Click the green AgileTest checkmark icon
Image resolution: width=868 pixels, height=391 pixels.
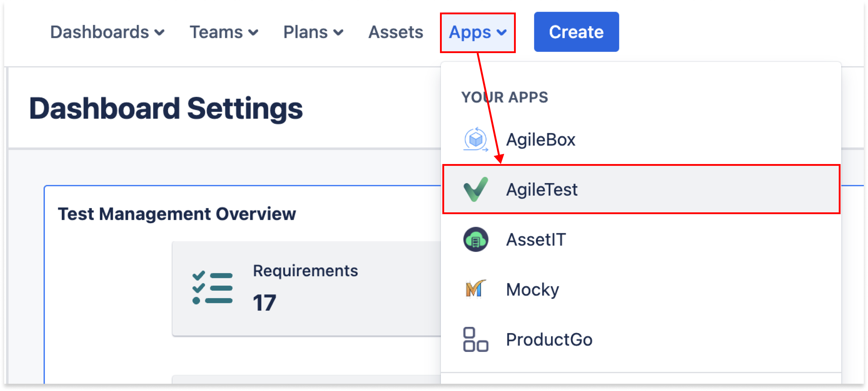click(x=475, y=189)
